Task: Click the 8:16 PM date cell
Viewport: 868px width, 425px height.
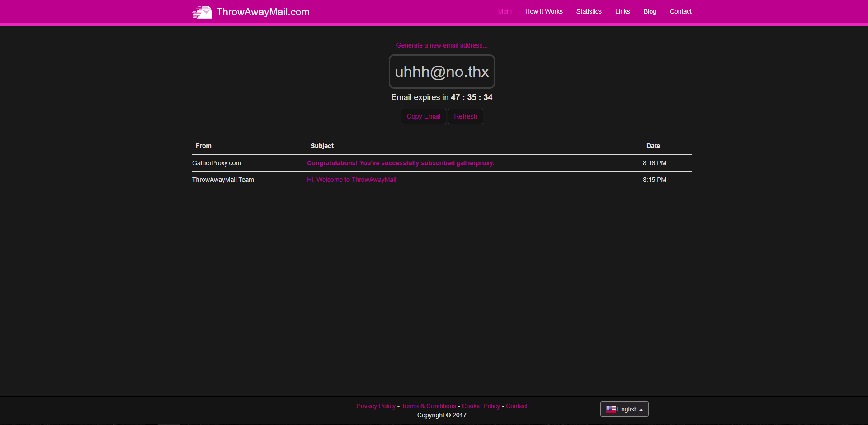Action: pos(654,163)
